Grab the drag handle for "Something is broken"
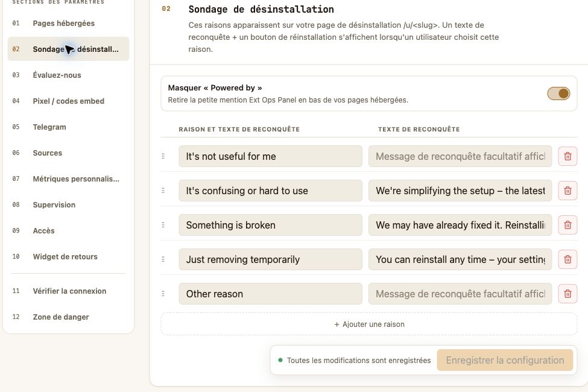Screen dimensions: 588x392 163,225
